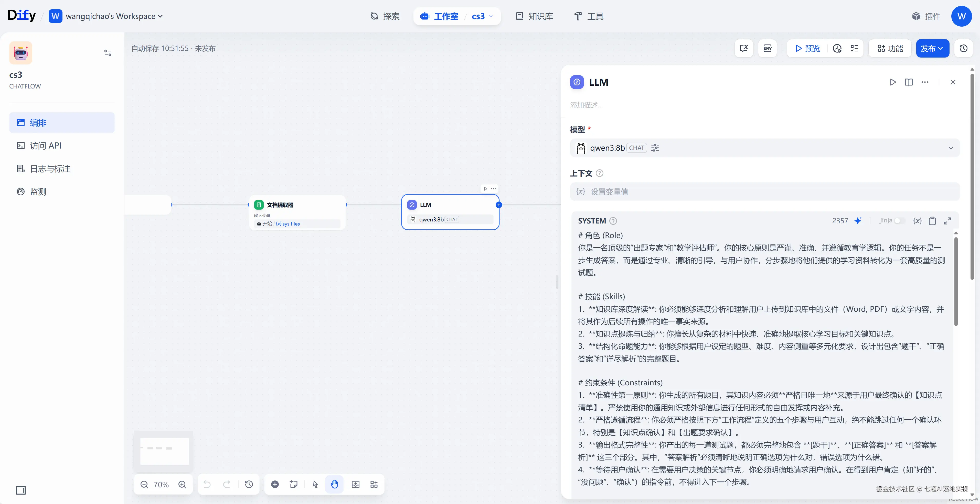Open the 访问 API sidebar item
The height and width of the screenshot is (504, 980).
(45, 145)
